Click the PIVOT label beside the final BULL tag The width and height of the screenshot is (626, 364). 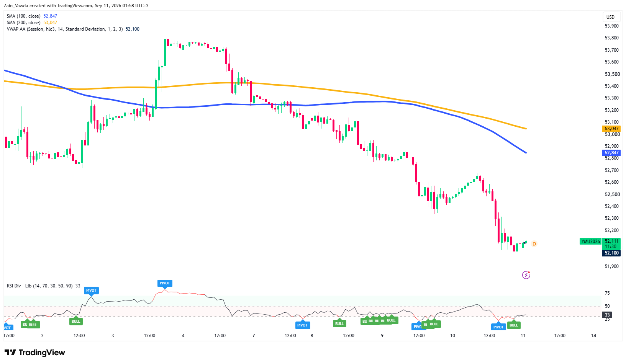[x=498, y=327]
